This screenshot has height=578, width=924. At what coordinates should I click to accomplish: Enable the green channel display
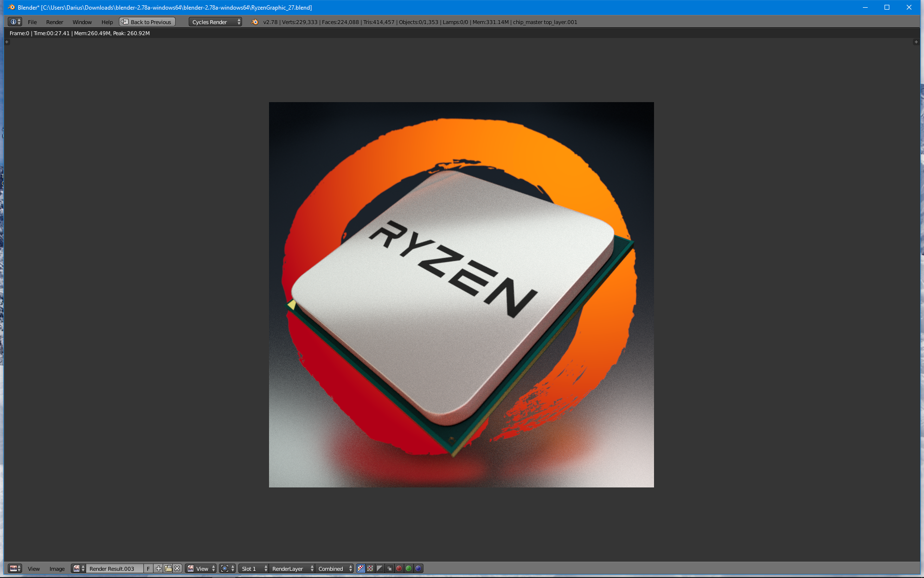[409, 568]
